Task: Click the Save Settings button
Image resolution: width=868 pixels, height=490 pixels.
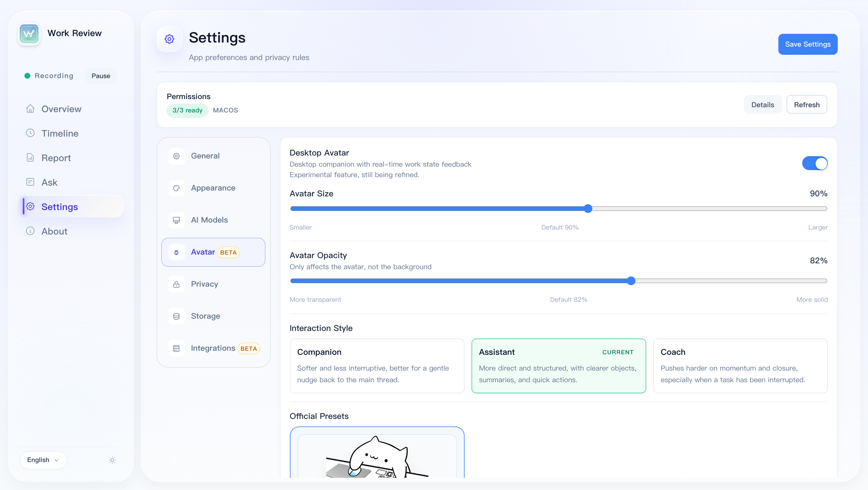Action: (808, 44)
